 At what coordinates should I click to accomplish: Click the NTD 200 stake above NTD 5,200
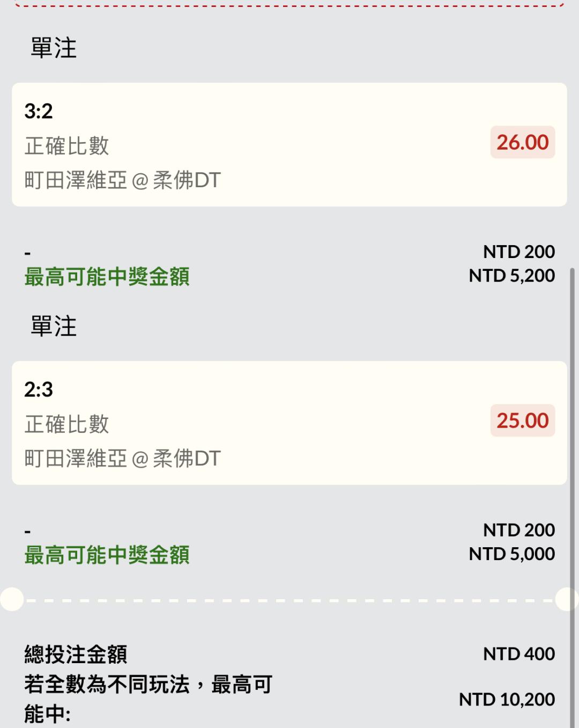click(x=518, y=252)
